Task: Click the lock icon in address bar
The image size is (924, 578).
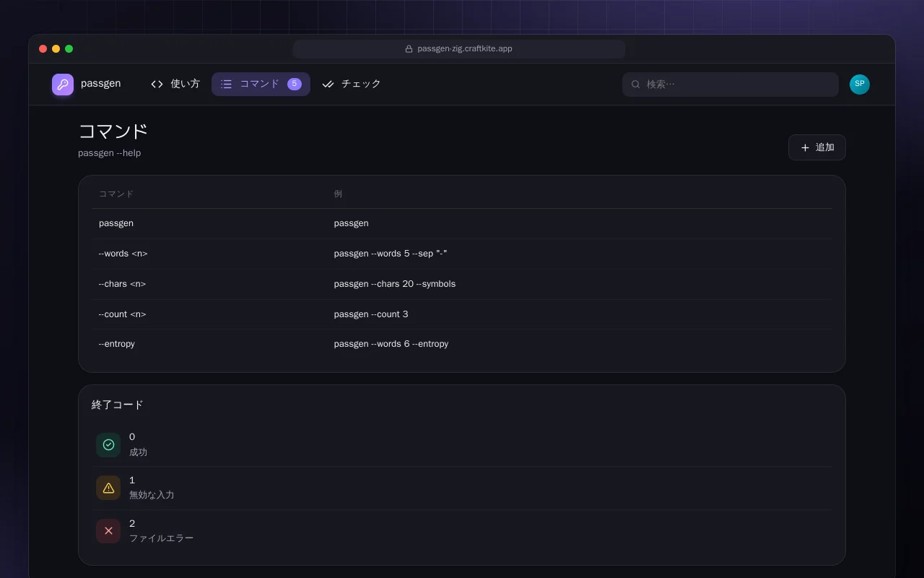Action: (x=409, y=49)
